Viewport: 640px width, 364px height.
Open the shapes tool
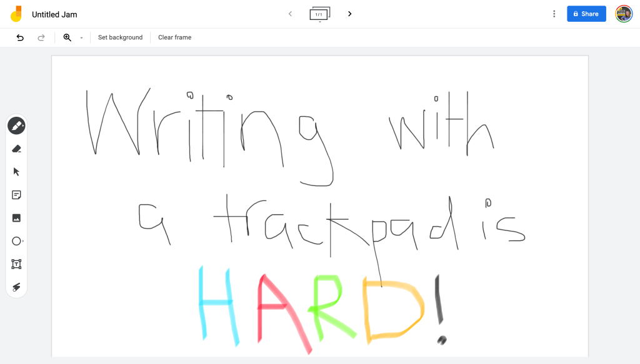click(16, 241)
